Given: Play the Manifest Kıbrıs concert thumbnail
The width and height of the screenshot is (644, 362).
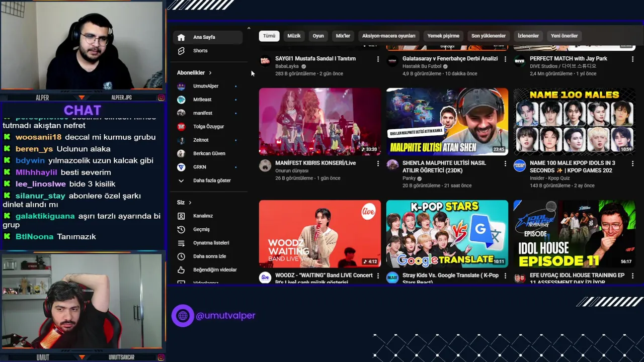Looking at the screenshot, I should [320, 122].
